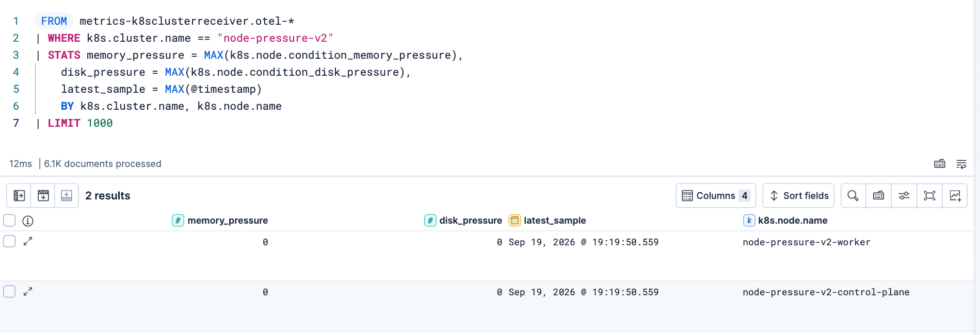Viewport: 980px width, 335px height.
Task: Select the node-pressure-v2-control-plane row checkbox
Action: tap(9, 291)
